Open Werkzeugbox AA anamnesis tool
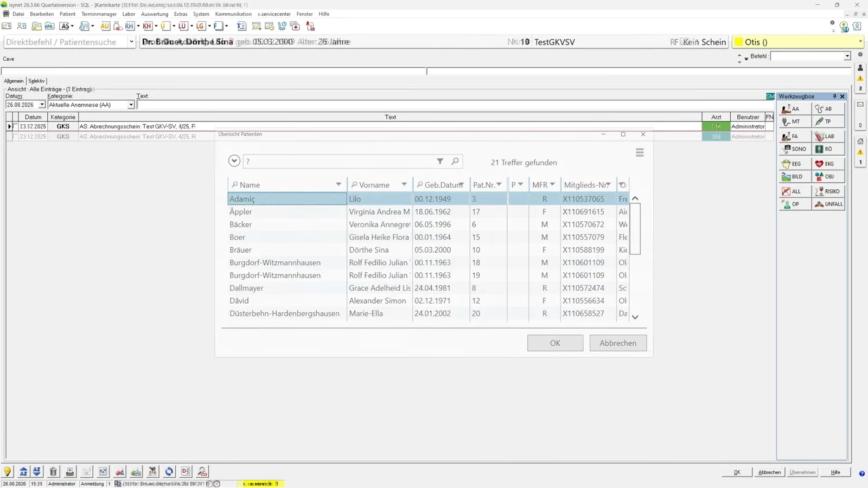Screen dimensions: 868x488 [x=795, y=109]
